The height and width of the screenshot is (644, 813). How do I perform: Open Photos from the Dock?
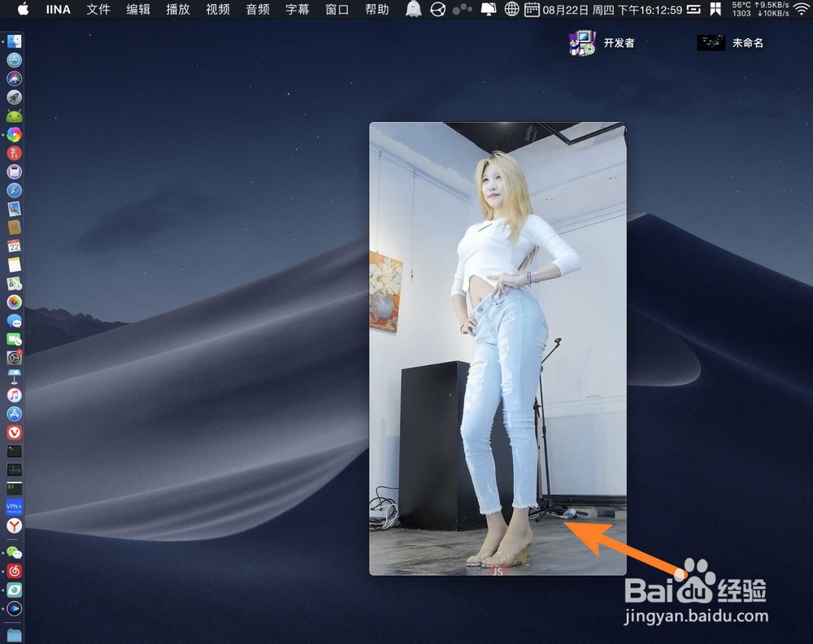click(14, 302)
